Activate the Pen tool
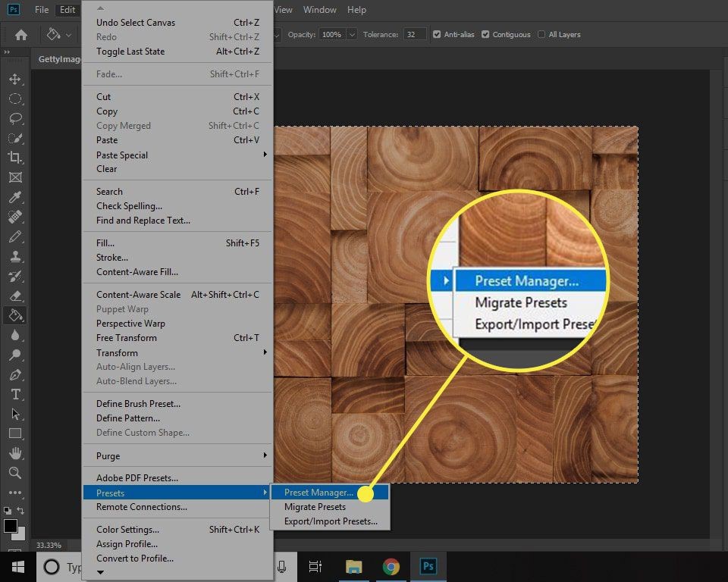The image size is (728, 582). (14, 375)
